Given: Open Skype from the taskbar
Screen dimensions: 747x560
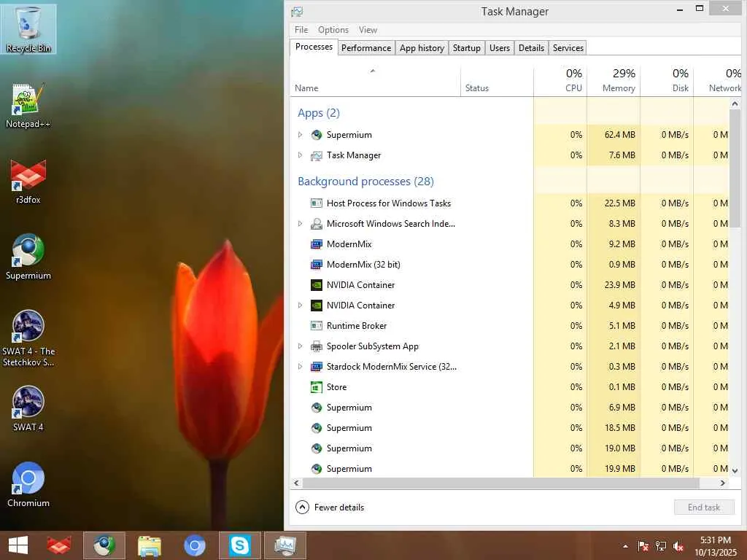Looking at the screenshot, I should (239, 545).
